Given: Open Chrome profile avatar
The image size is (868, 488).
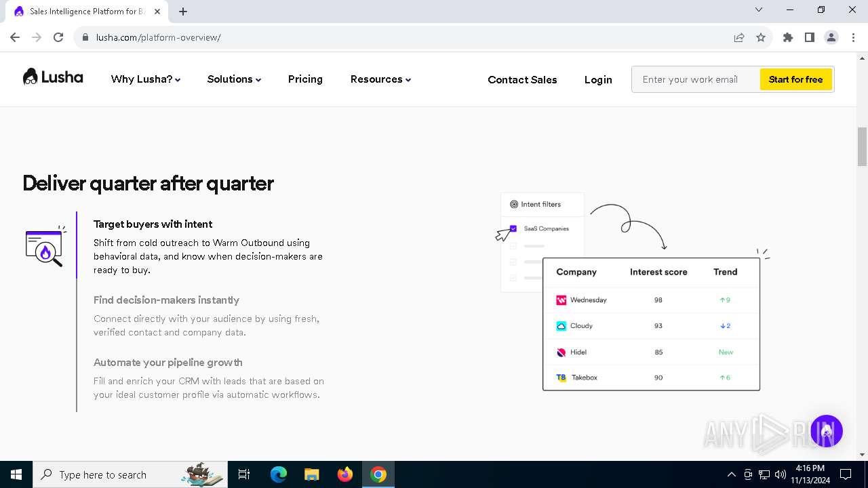Looking at the screenshot, I should tap(831, 37).
